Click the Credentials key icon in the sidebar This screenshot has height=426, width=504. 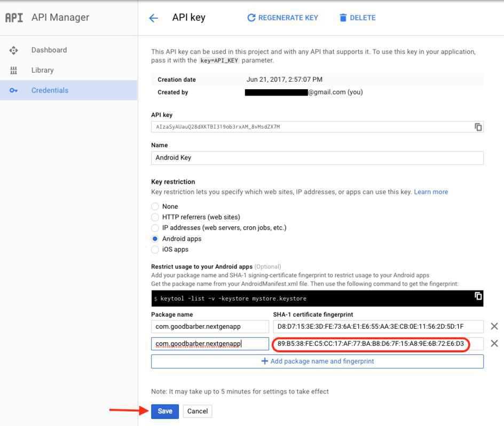click(14, 90)
